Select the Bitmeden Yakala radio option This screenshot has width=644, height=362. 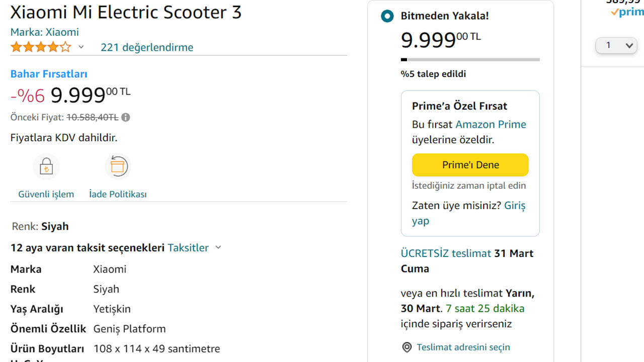pyautogui.click(x=387, y=16)
